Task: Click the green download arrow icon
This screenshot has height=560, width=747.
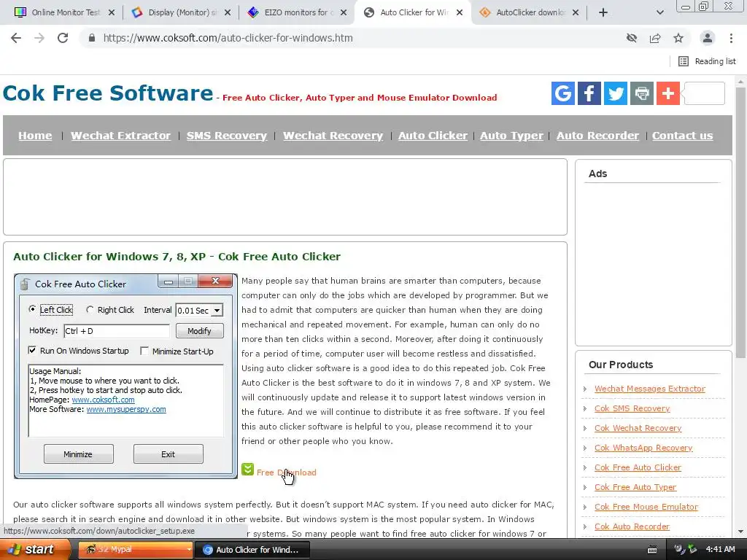Action: pyautogui.click(x=247, y=470)
